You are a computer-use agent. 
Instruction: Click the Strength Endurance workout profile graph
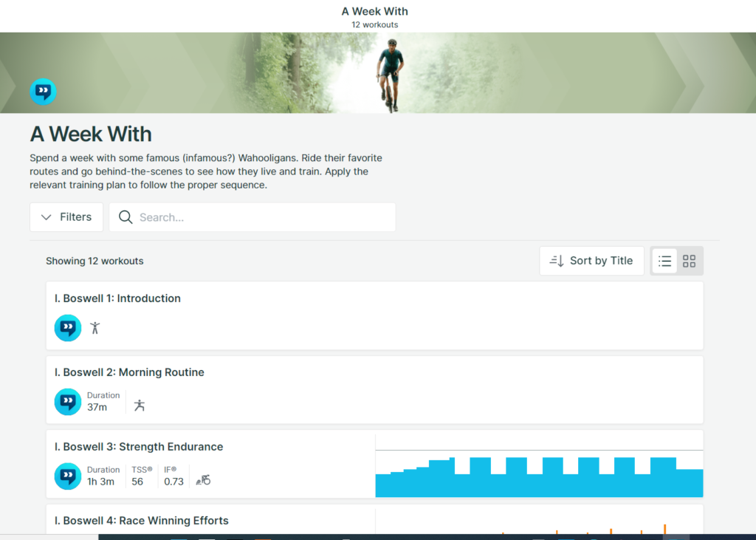click(539, 465)
